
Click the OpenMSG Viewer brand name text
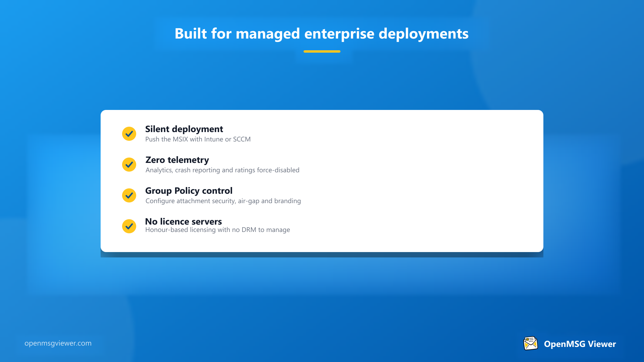pyautogui.click(x=580, y=344)
